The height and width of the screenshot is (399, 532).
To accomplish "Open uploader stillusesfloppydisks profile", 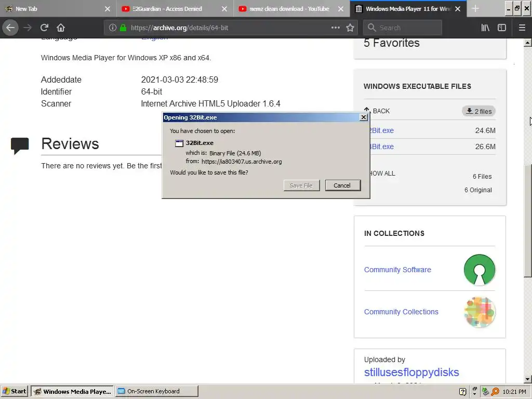I will (x=411, y=372).
